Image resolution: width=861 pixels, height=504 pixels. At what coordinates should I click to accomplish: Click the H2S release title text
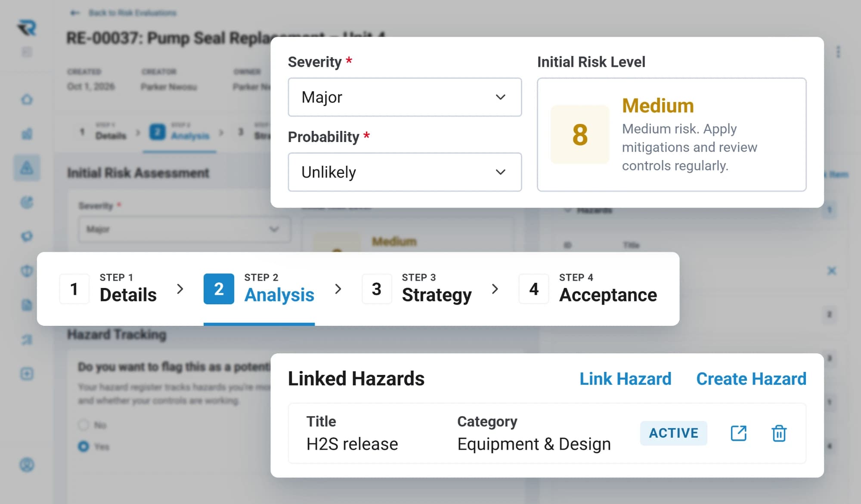[x=352, y=444]
